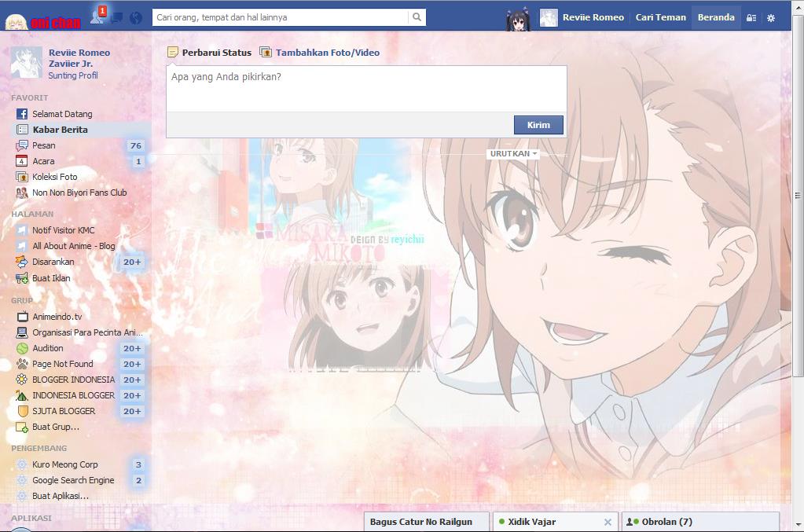Open Reviie Romeo Zaviier Jr. profile link

tap(79, 58)
